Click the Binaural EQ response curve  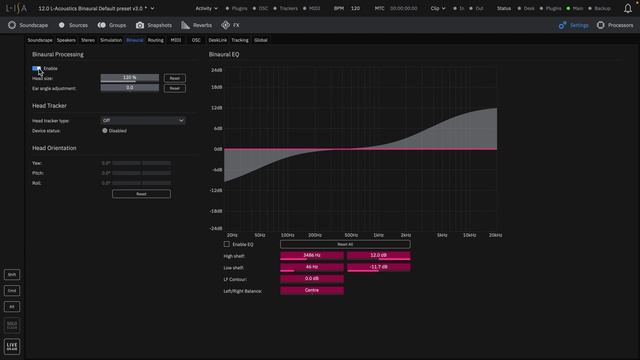tap(360, 149)
